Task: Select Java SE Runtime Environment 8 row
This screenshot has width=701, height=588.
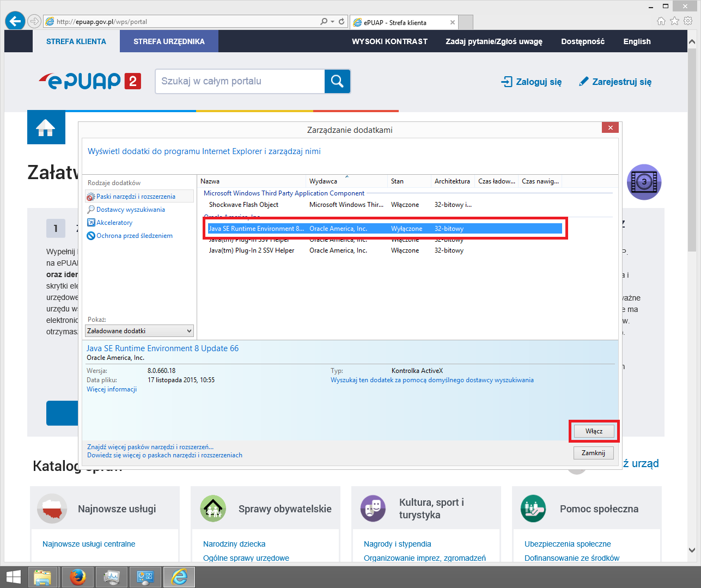Action: [384, 229]
